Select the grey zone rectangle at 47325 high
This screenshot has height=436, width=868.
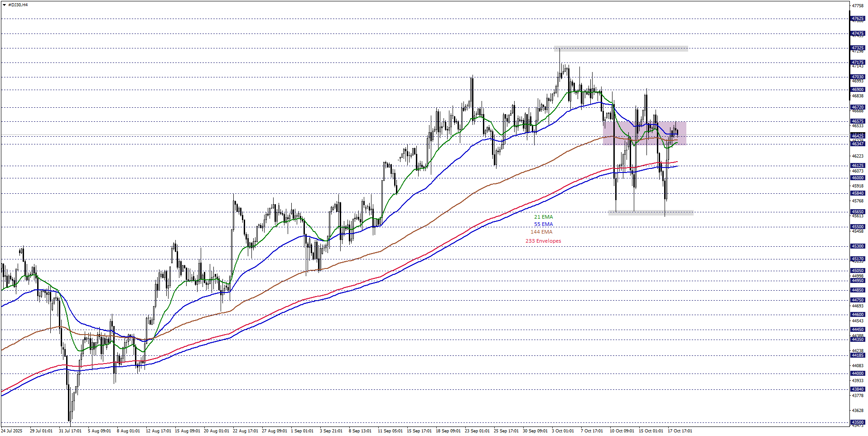(x=621, y=49)
